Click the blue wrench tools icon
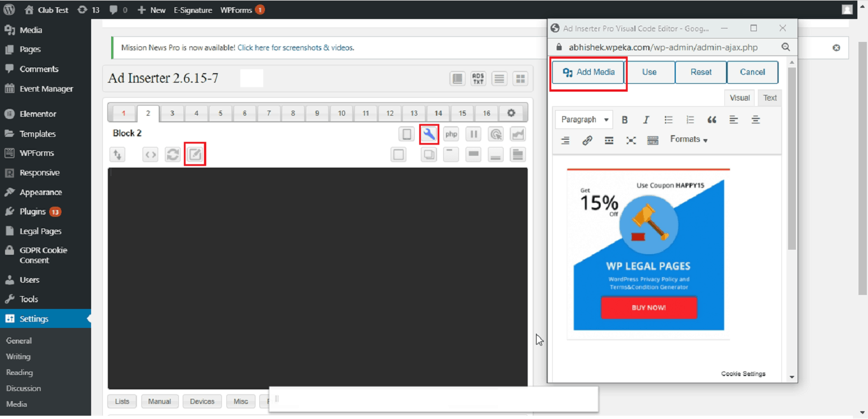 point(429,134)
